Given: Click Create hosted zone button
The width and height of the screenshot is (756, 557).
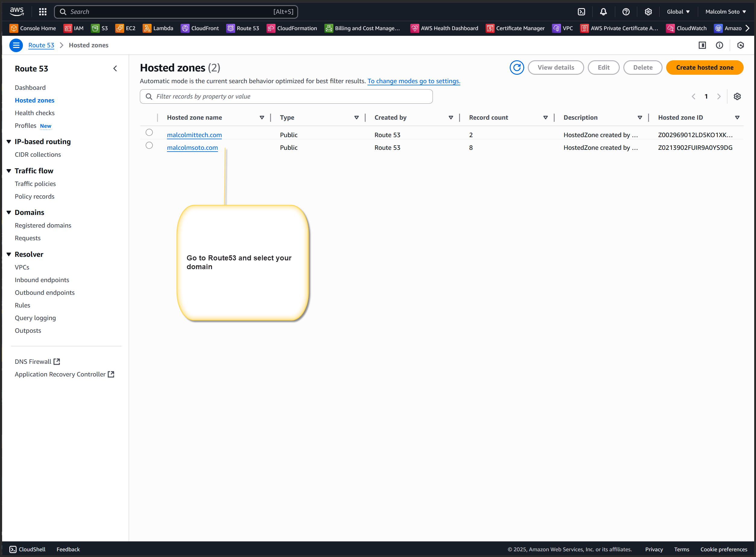Looking at the screenshot, I should (704, 68).
